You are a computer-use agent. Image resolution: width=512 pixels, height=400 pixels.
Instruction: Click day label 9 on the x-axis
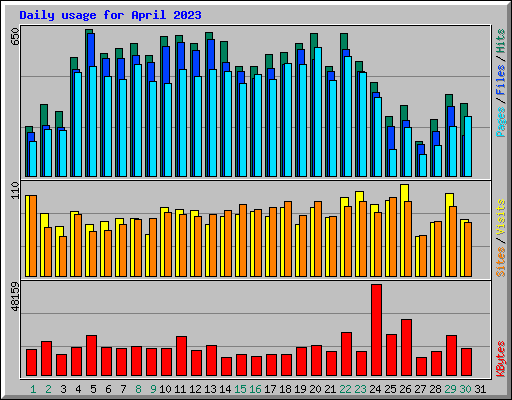(153, 389)
